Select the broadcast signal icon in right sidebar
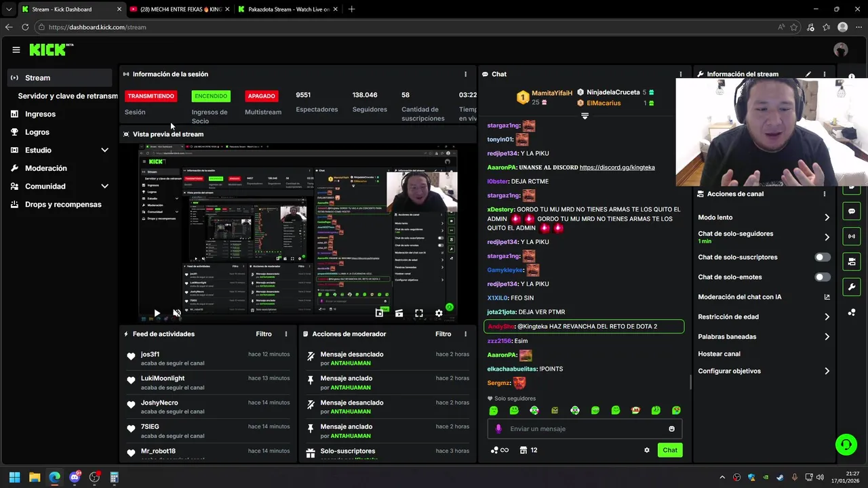The height and width of the screenshot is (488, 868). (x=852, y=237)
